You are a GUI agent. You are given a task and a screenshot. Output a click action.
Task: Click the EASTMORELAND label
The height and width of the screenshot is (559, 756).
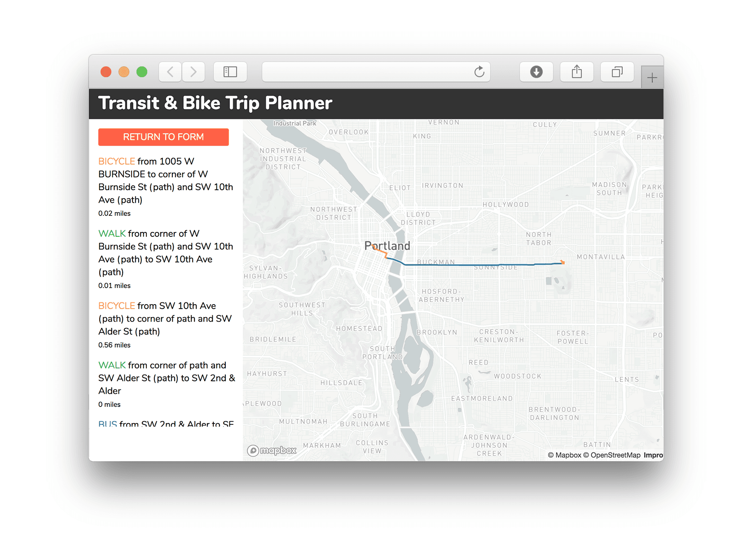point(482,399)
